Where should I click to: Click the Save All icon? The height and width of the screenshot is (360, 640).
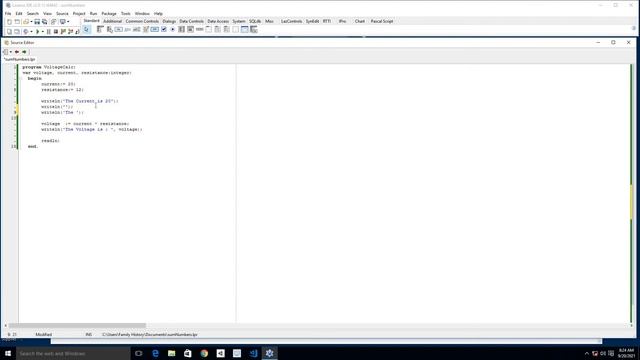[44, 22]
